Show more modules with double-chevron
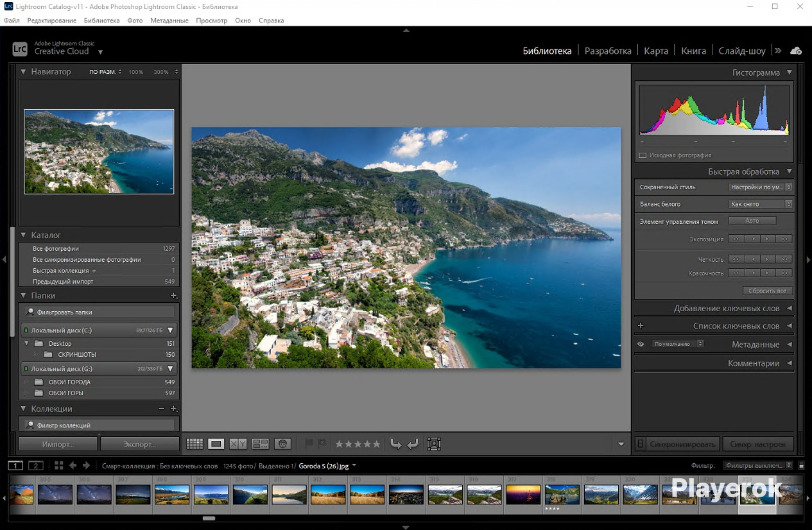 [777, 51]
